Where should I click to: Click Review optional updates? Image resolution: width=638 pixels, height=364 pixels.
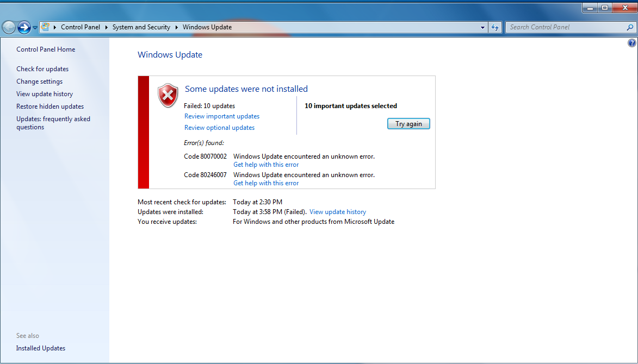(x=219, y=128)
